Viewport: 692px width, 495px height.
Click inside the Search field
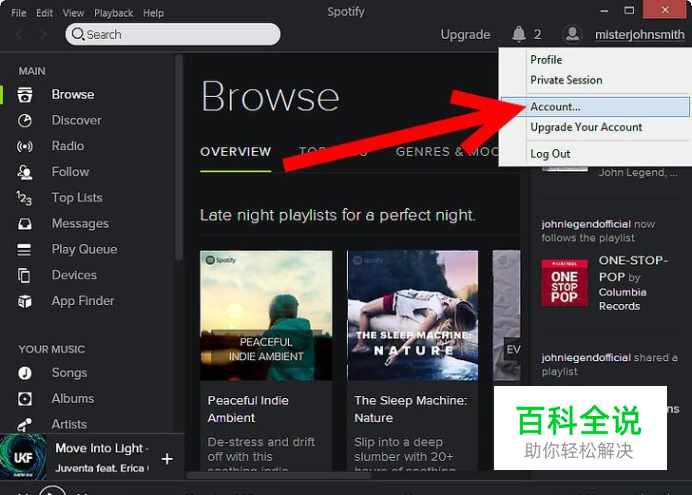click(x=173, y=34)
